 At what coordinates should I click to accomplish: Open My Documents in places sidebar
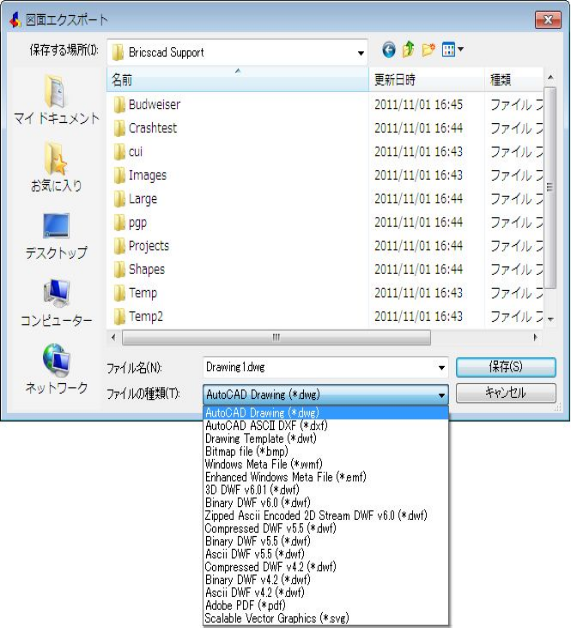56,100
